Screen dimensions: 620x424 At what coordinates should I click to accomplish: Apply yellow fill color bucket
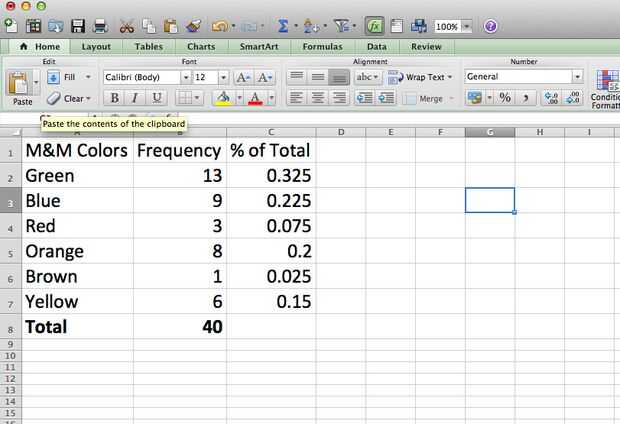pyautogui.click(x=223, y=98)
